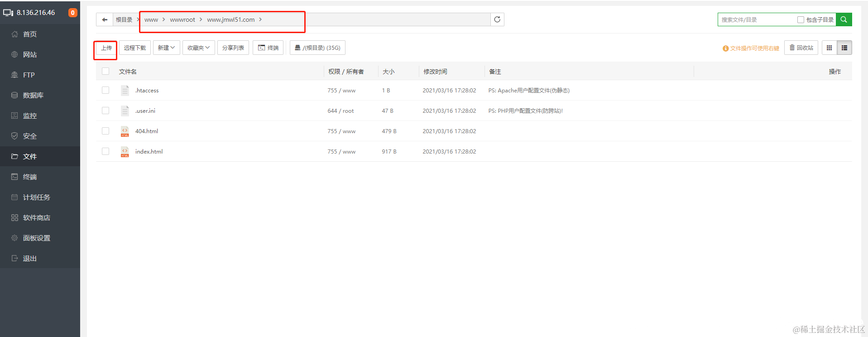Expand the New (新建) dropdown
Viewport: 868px width, 337px height.
point(166,48)
